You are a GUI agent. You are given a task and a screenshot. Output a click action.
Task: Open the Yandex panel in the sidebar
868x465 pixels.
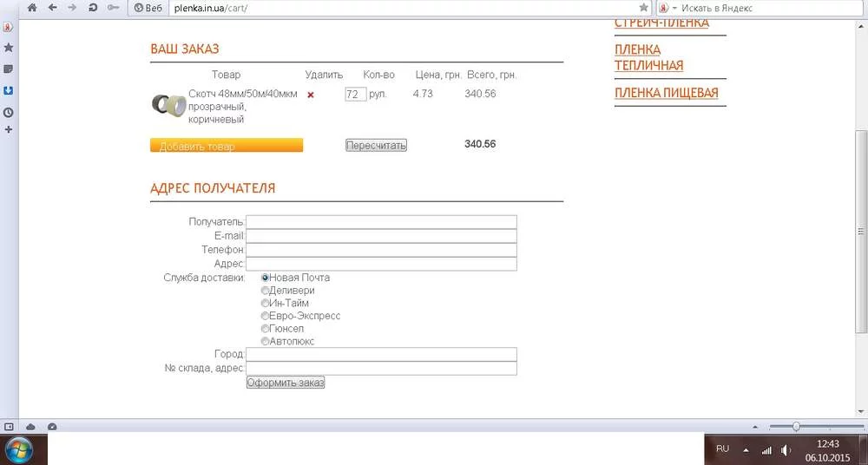pyautogui.click(x=8, y=27)
